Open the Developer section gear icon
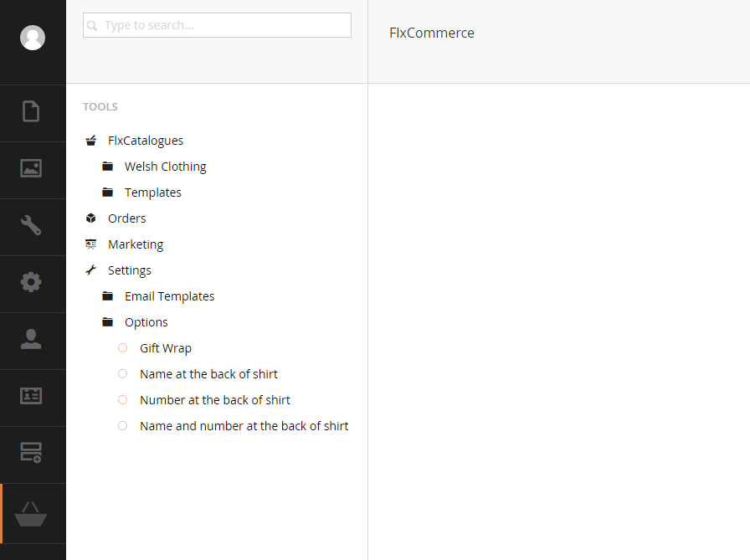 coord(31,282)
